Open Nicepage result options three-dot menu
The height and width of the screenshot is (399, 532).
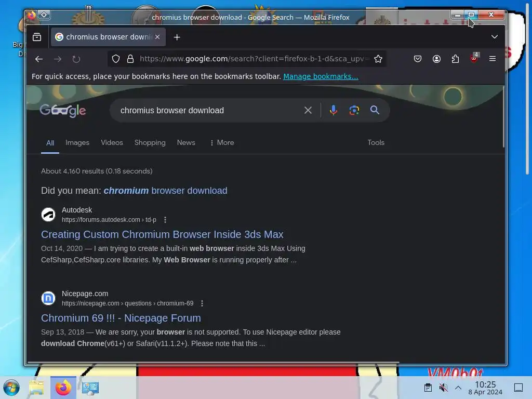click(x=202, y=303)
